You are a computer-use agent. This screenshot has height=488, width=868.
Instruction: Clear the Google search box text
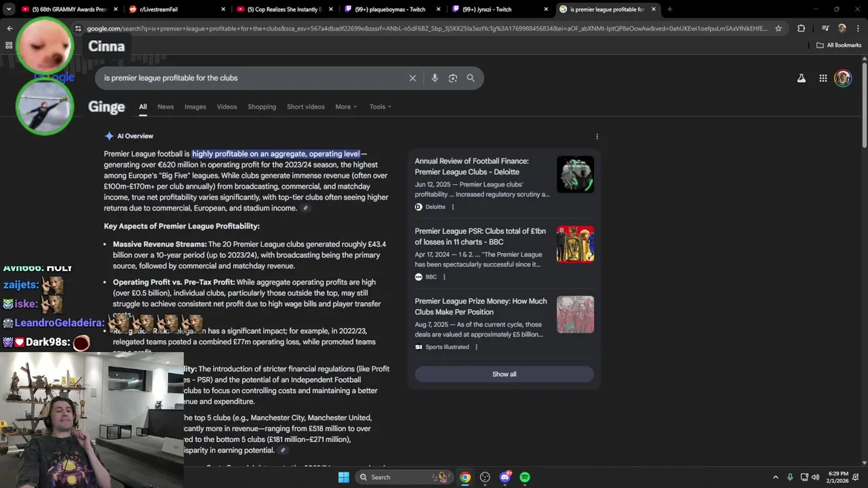pyautogui.click(x=412, y=78)
